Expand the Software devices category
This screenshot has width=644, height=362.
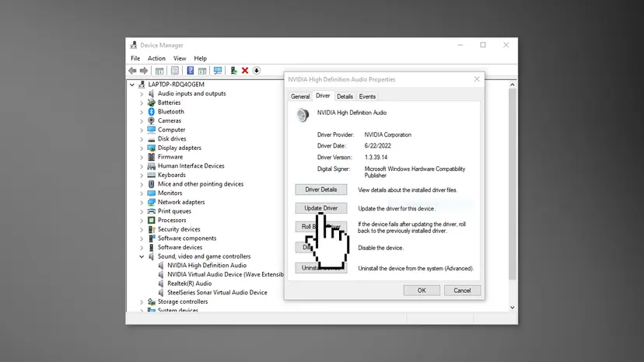(142, 248)
